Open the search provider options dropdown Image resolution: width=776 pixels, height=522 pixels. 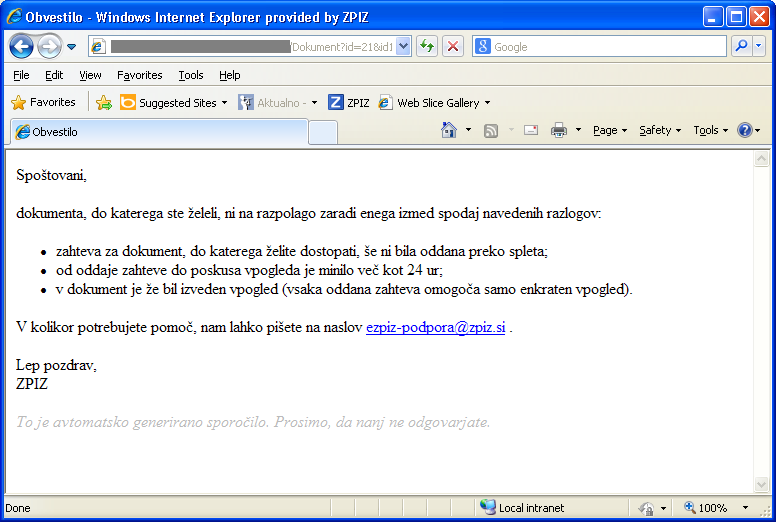(759, 47)
